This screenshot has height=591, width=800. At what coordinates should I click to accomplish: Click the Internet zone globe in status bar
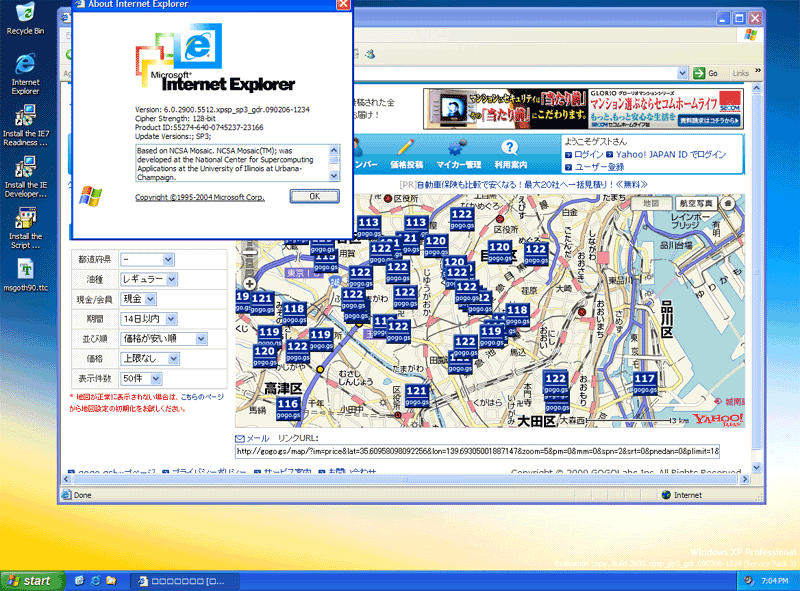tap(666, 495)
